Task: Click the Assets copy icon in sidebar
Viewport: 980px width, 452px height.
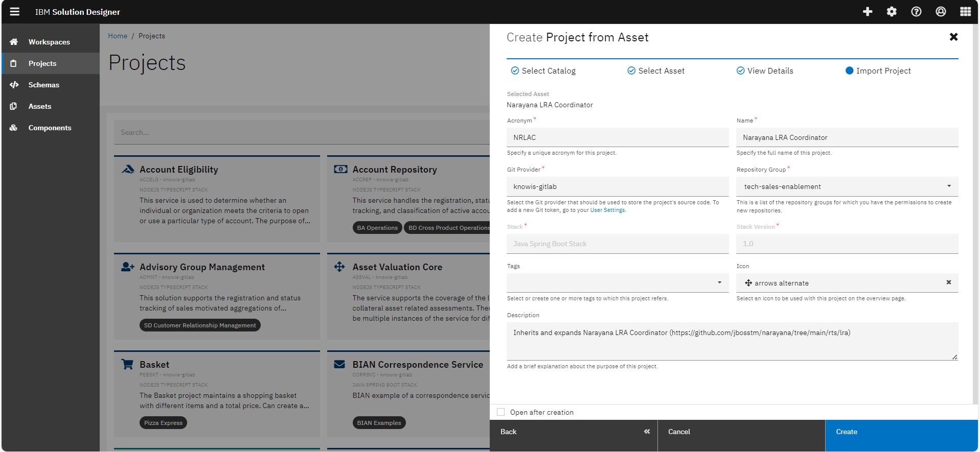Action: 14,106
